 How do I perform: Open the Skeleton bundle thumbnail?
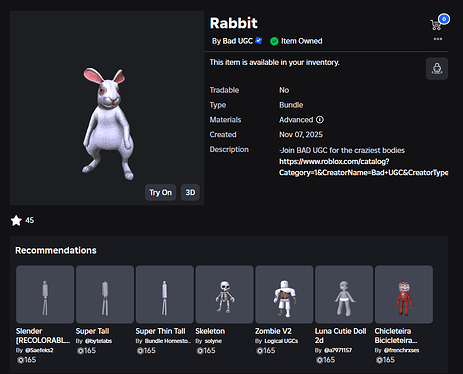tap(224, 294)
